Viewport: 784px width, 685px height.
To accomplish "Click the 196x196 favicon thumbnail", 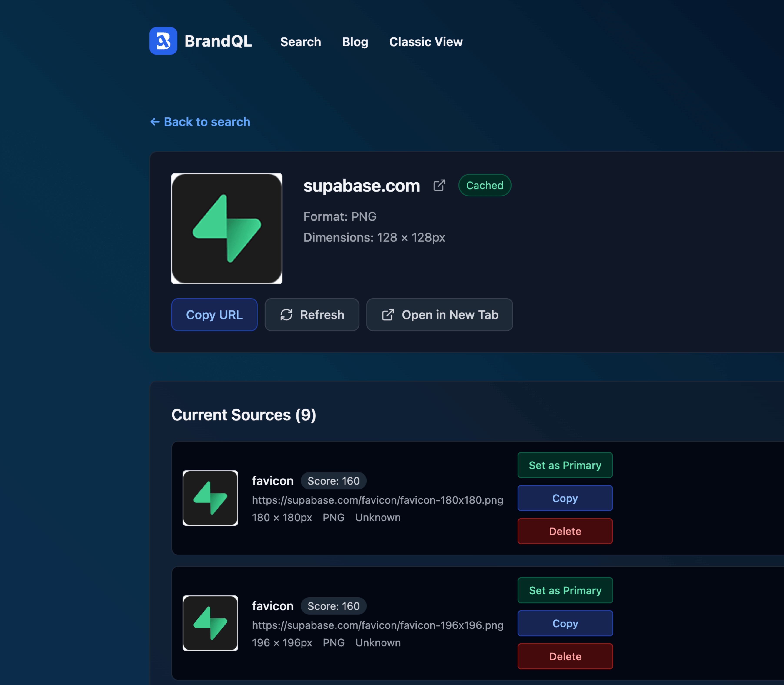I will [x=210, y=623].
